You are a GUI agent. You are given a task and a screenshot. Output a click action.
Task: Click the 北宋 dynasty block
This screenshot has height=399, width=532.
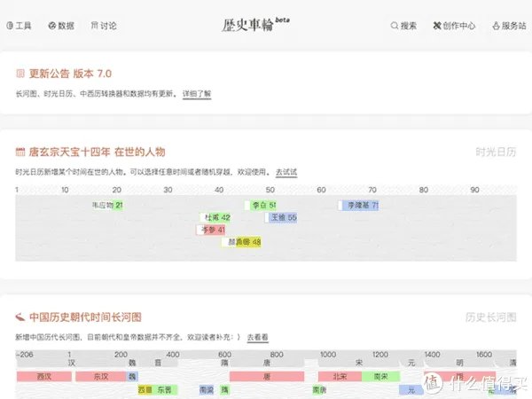click(340, 377)
